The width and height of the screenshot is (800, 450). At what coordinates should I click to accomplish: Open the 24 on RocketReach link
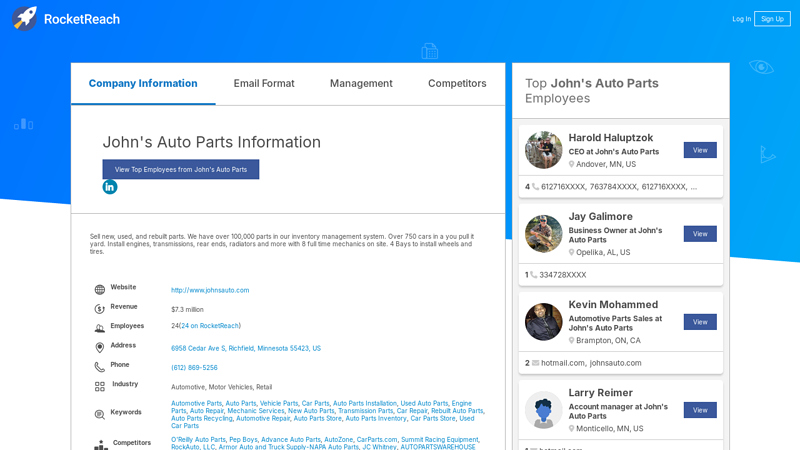click(x=210, y=326)
